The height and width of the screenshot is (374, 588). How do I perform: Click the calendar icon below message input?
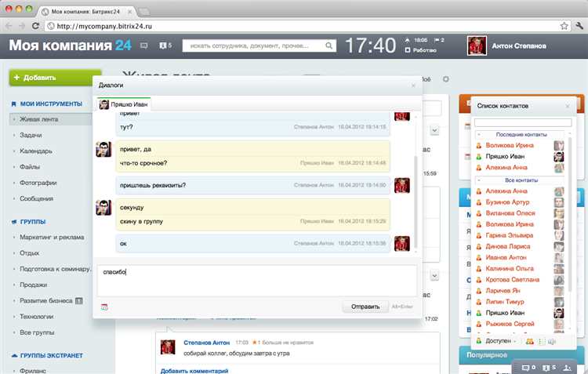tap(104, 307)
